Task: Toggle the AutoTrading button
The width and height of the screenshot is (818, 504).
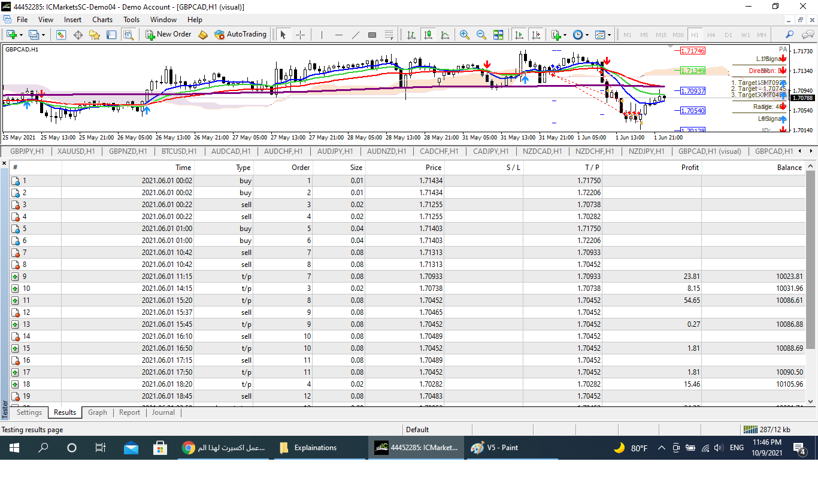Action: [x=240, y=35]
